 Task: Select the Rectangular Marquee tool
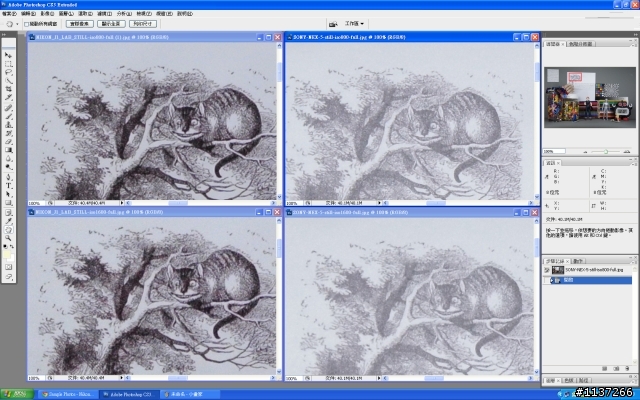click(x=8, y=64)
